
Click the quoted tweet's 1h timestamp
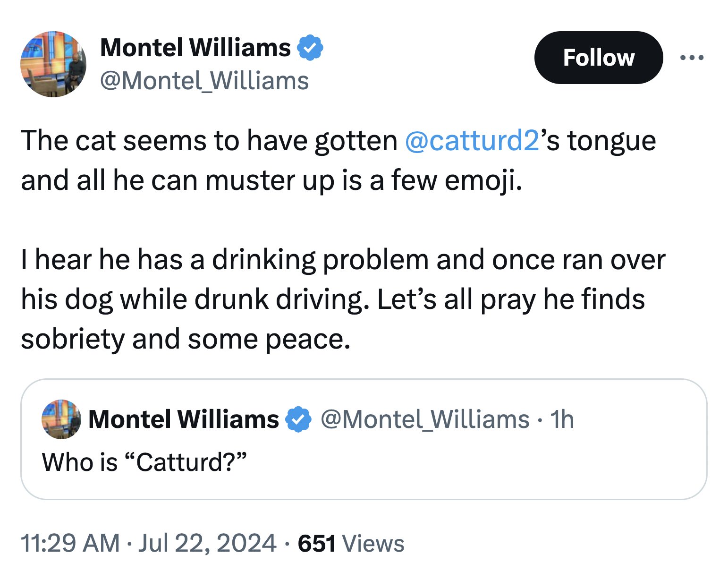pyautogui.click(x=562, y=419)
